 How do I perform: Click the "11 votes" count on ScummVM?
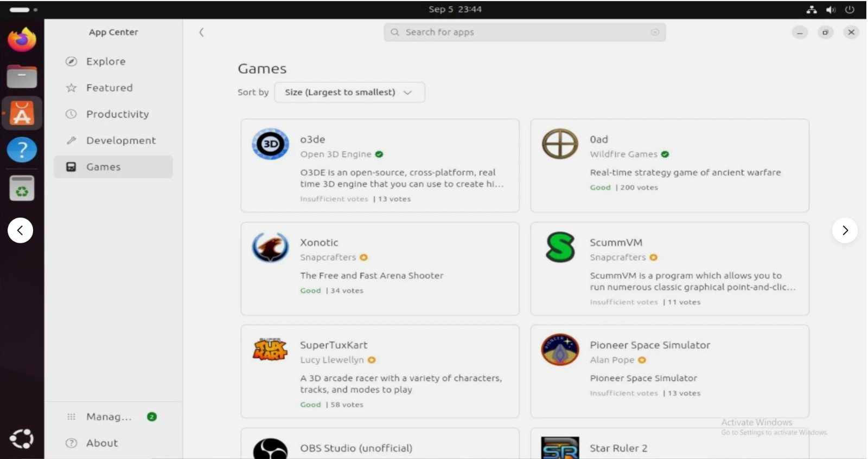pos(684,302)
